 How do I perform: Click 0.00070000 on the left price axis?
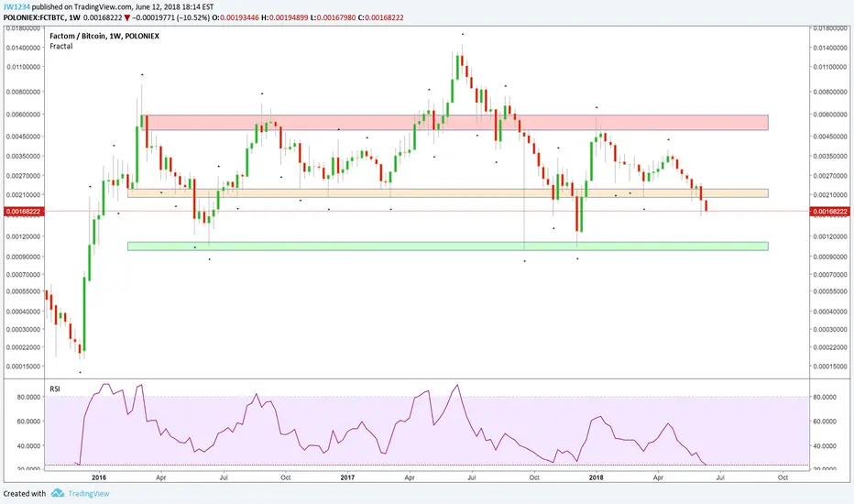click(24, 275)
